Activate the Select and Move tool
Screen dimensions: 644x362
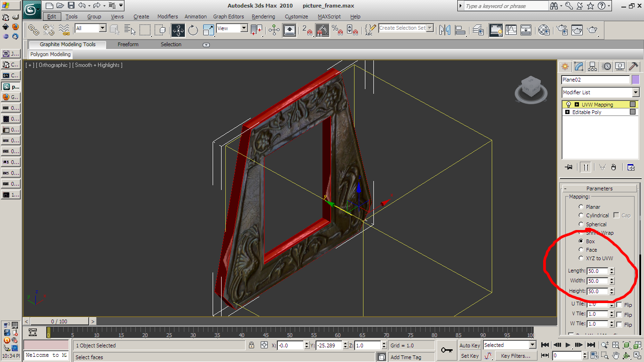pos(178,30)
